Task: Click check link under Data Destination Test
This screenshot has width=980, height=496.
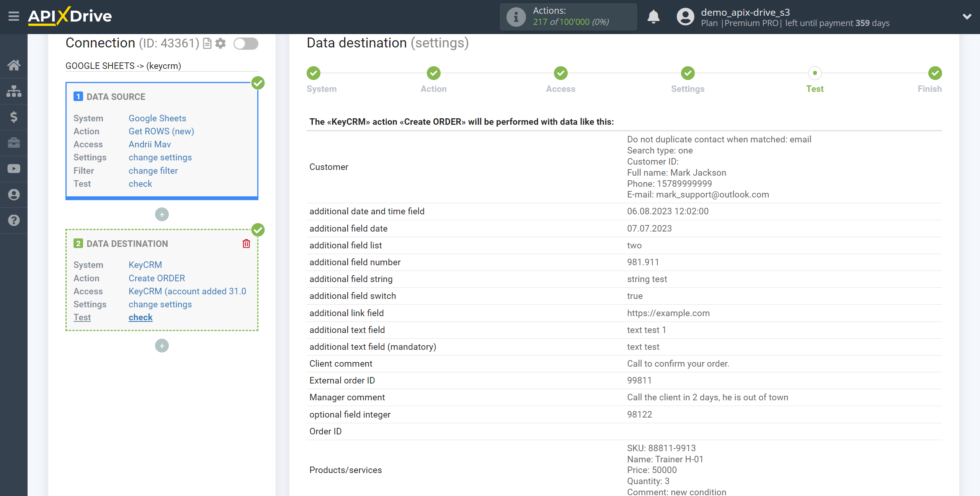Action: point(140,318)
